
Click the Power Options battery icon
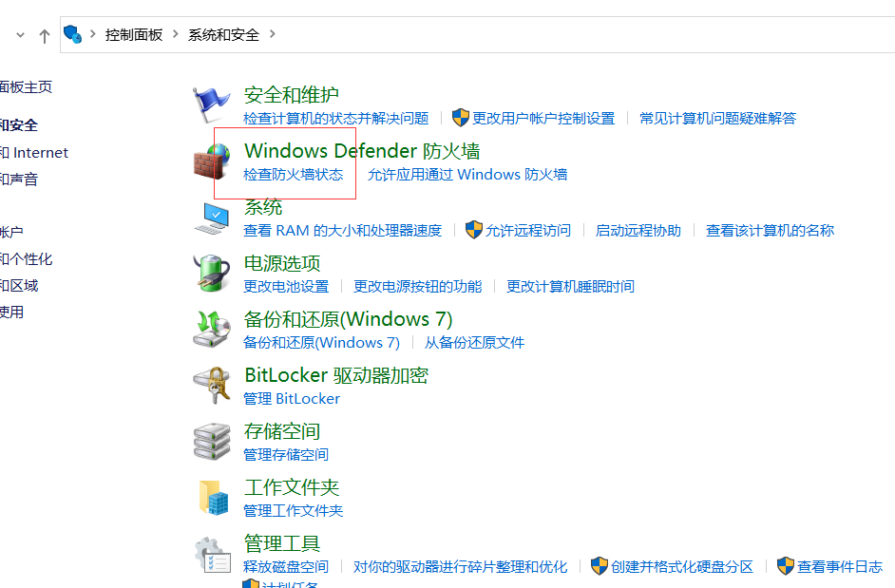(x=212, y=273)
